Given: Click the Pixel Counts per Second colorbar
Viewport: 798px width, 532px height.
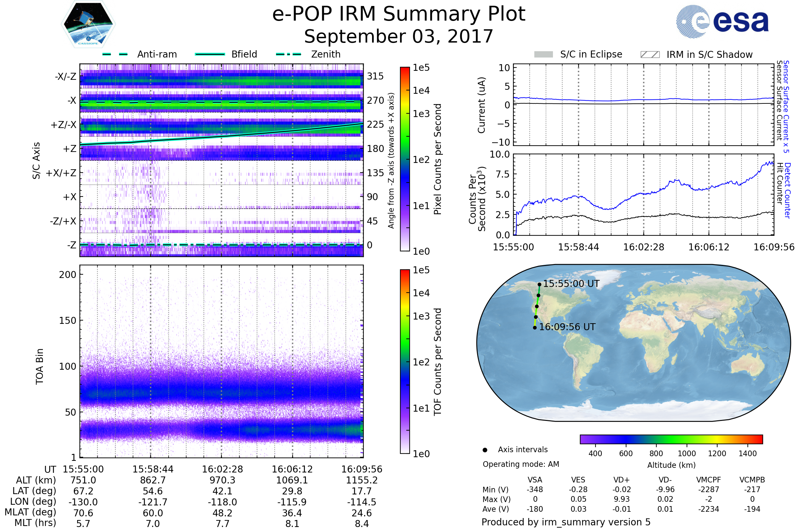Looking at the screenshot, I should pyautogui.click(x=405, y=159).
